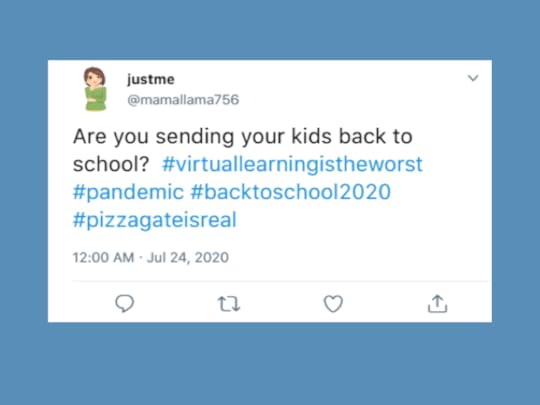Open the @mamallama756 handle

[x=183, y=100]
